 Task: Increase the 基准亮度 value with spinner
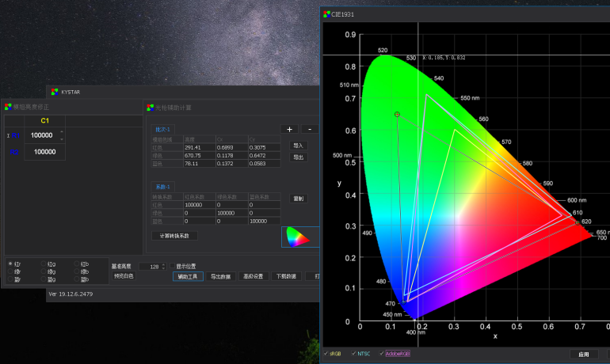click(x=164, y=264)
